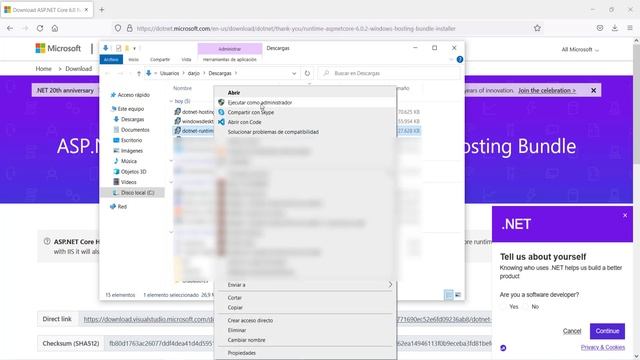The width and height of the screenshot is (640, 360).
Task: Click the Buscar en Descargas search box
Action: coord(389,73)
